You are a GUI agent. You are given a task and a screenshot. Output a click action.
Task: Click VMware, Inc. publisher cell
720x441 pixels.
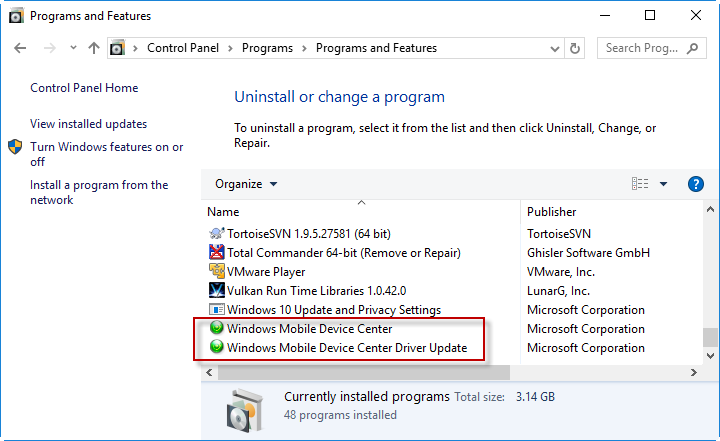(561, 272)
